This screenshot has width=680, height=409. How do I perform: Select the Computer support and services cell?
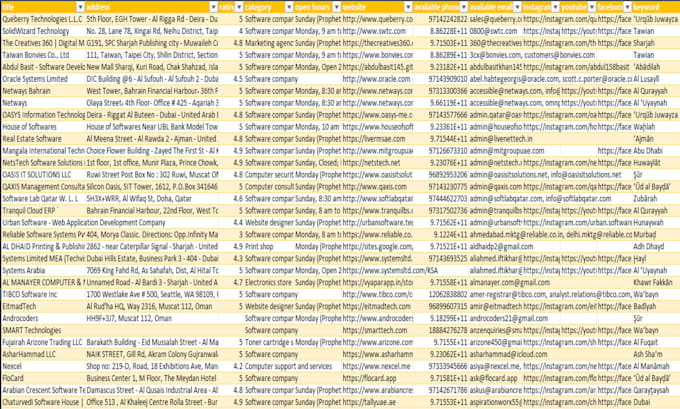pyautogui.click(x=288, y=366)
